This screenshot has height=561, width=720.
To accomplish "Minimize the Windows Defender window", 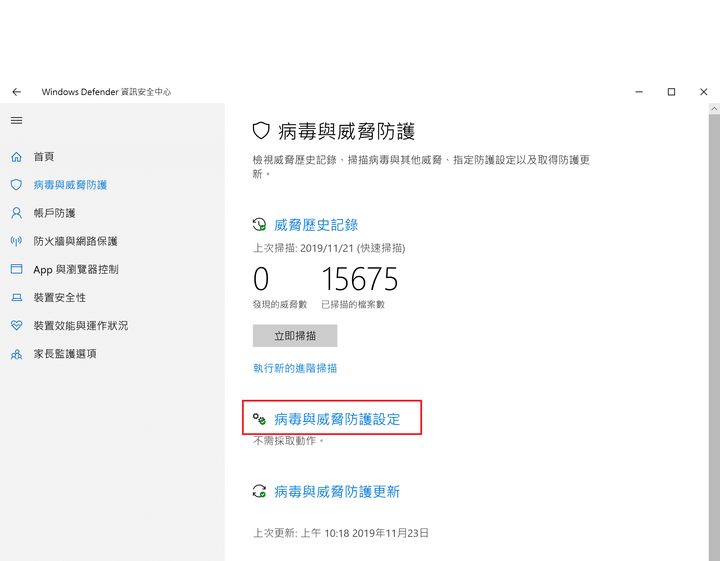I will point(639,92).
